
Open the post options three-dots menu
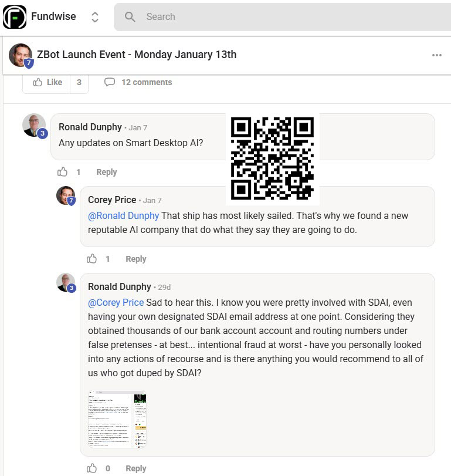pos(437,55)
